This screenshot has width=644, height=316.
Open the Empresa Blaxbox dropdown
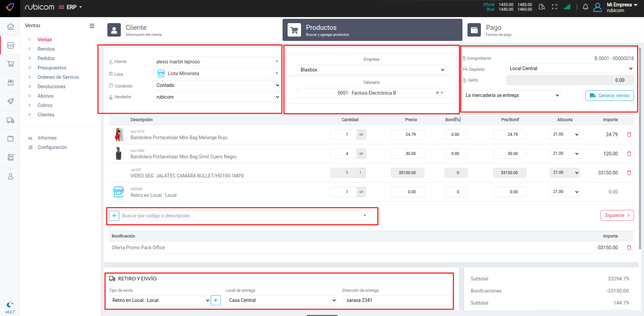[371, 70]
